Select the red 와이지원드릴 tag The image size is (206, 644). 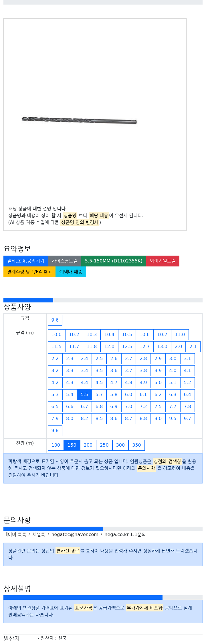(x=163, y=261)
